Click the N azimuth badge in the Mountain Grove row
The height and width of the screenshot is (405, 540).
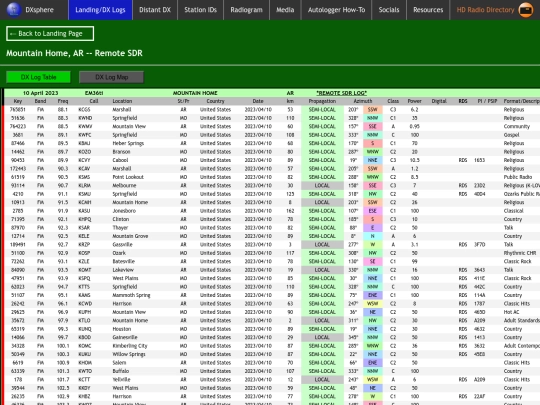point(373,236)
